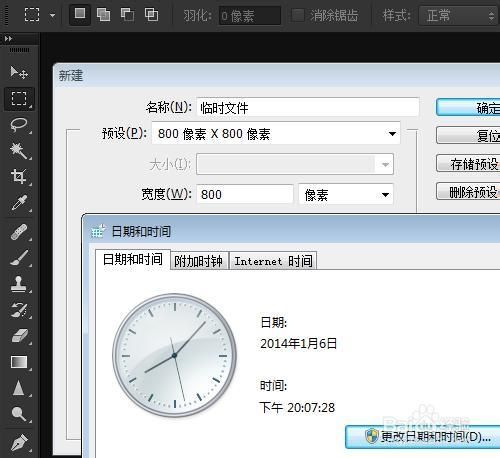500x458 pixels.
Task: Select the Lasso tool
Action: [x=19, y=125]
